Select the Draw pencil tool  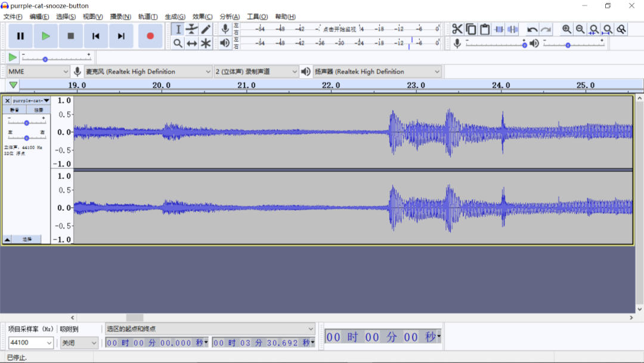click(x=206, y=29)
